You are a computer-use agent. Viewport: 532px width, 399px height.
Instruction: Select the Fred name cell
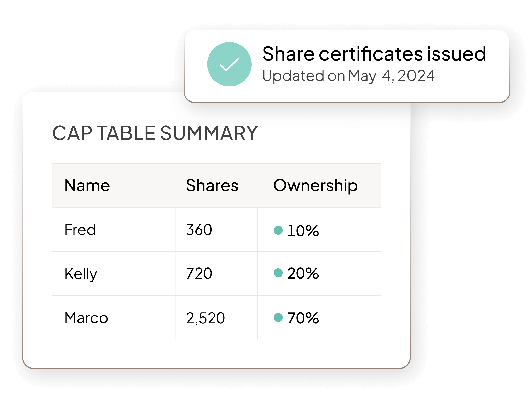click(x=114, y=229)
